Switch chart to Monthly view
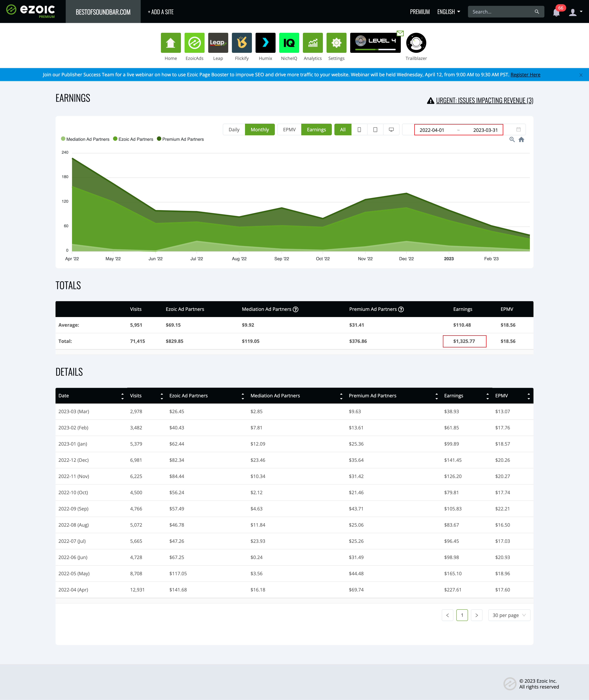This screenshot has height=700, width=589. (x=260, y=130)
